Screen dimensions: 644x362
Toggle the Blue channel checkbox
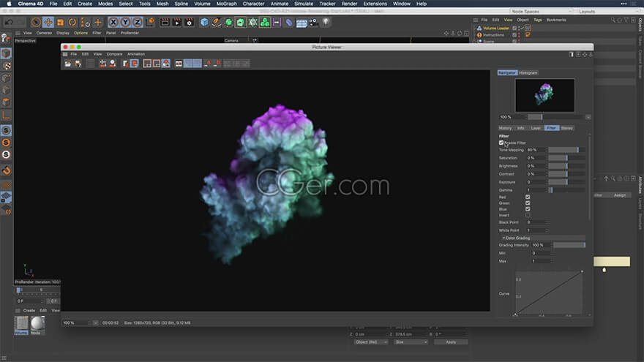pos(528,209)
